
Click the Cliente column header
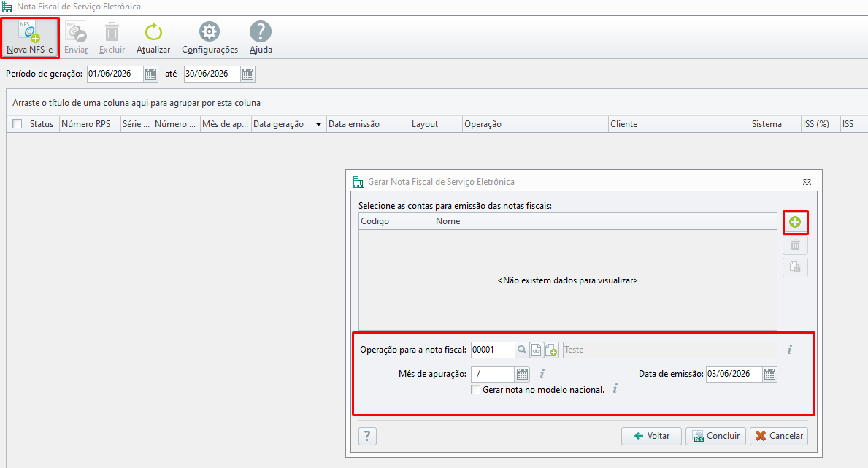pos(679,124)
